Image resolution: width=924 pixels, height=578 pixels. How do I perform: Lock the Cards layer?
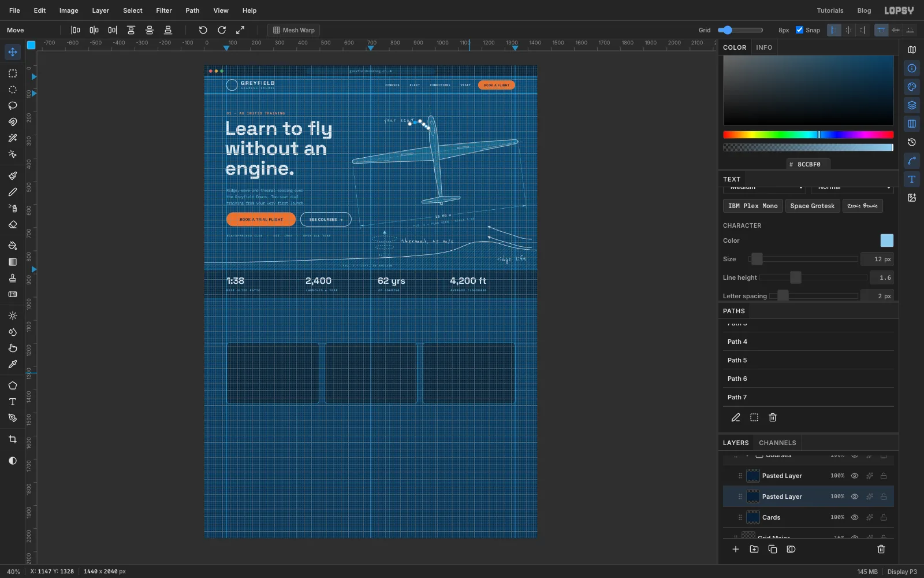(884, 517)
